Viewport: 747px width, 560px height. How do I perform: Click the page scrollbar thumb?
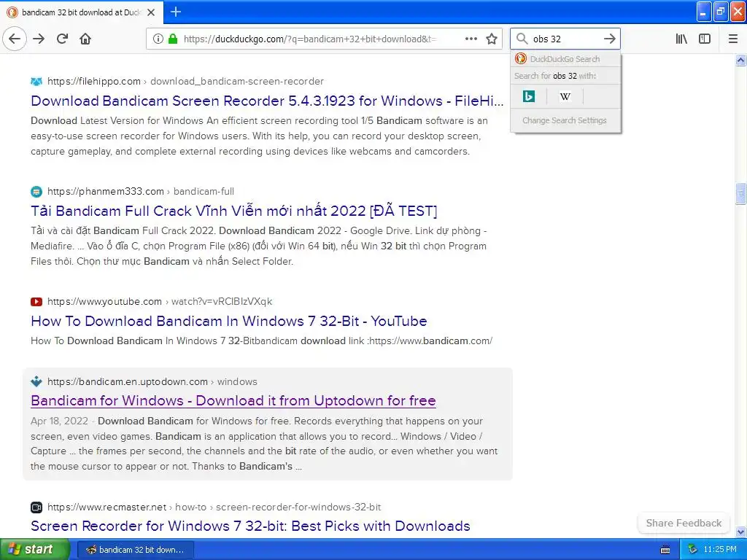click(x=740, y=194)
